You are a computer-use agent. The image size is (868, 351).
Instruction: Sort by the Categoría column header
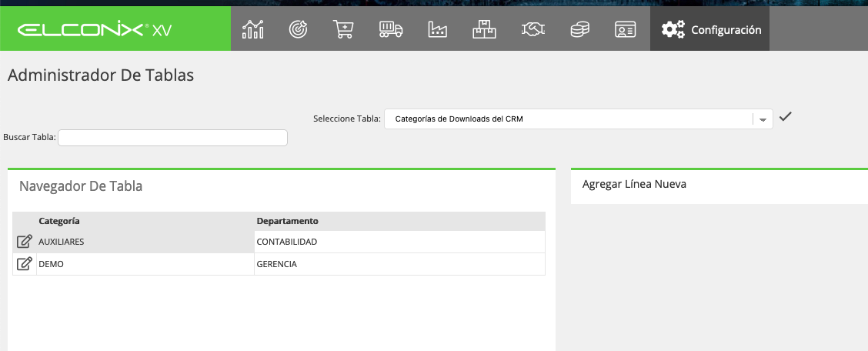pos(59,221)
